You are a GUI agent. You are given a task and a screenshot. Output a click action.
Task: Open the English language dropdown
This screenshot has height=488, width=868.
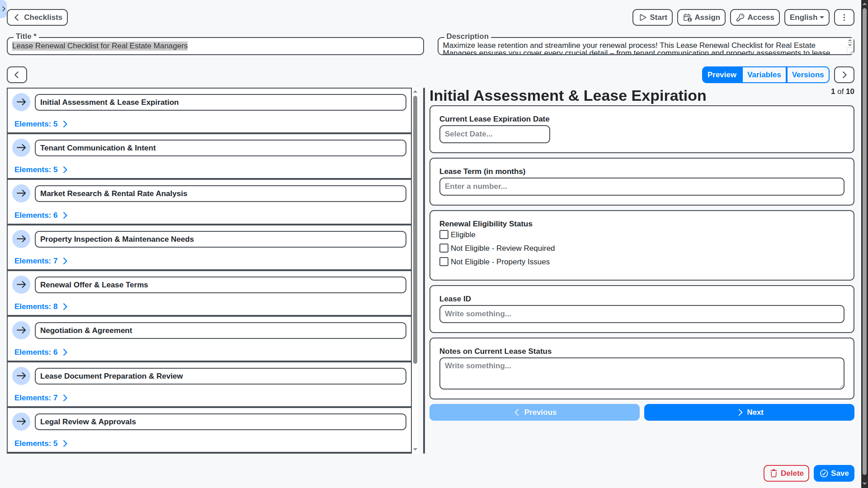click(807, 17)
